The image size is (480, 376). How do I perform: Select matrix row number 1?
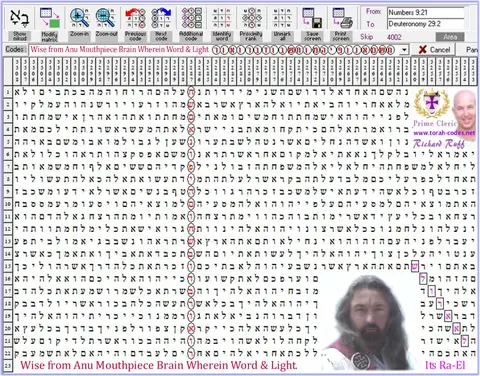[8, 92]
